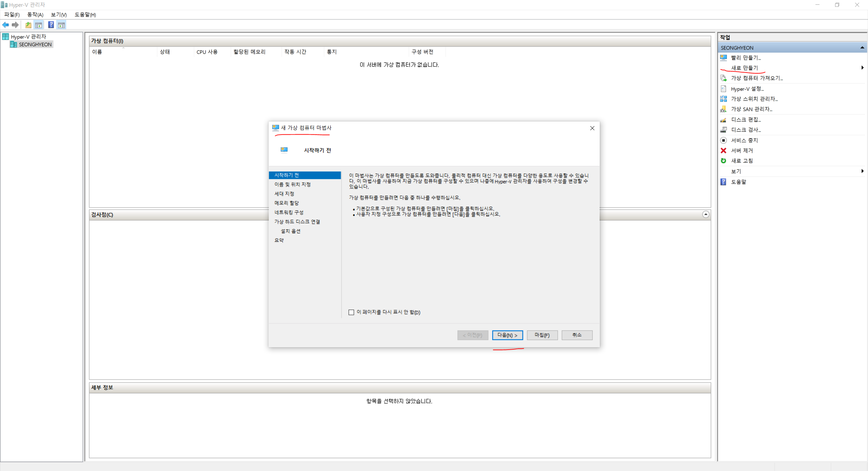Image resolution: width=868 pixels, height=471 pixels.
Task: Open 가상 스위치 관리자 action
Action: tap(754, 99)
